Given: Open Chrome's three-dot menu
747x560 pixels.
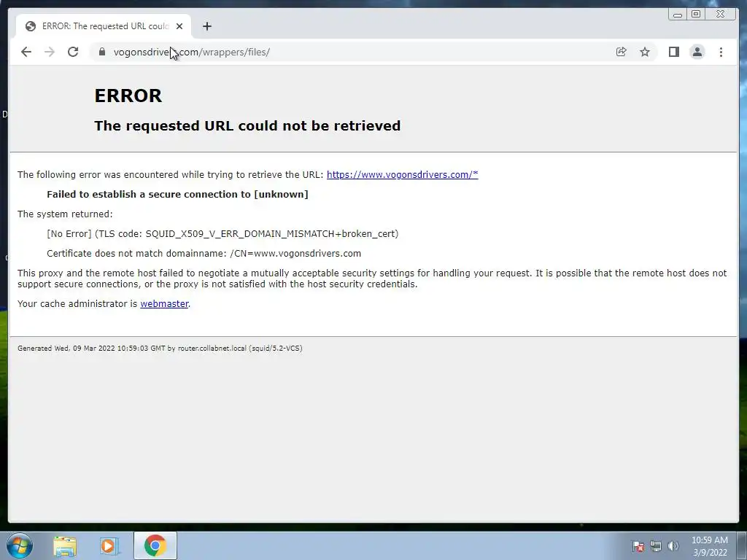Looking at the screenshot, I should pyautogui.click(x=721, y=52).
